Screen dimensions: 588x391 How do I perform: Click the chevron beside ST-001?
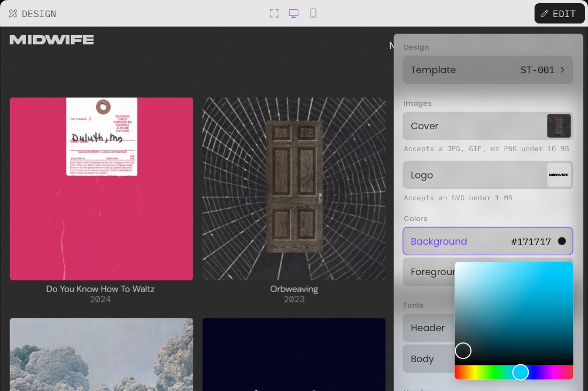562,70
